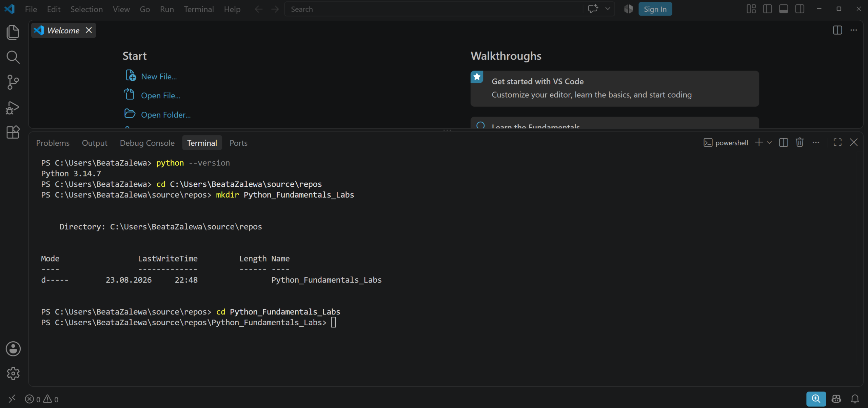This screenshot has height=408, width=868.
Task: Open Get started with VS Code walkthrough
Action: 614,88
